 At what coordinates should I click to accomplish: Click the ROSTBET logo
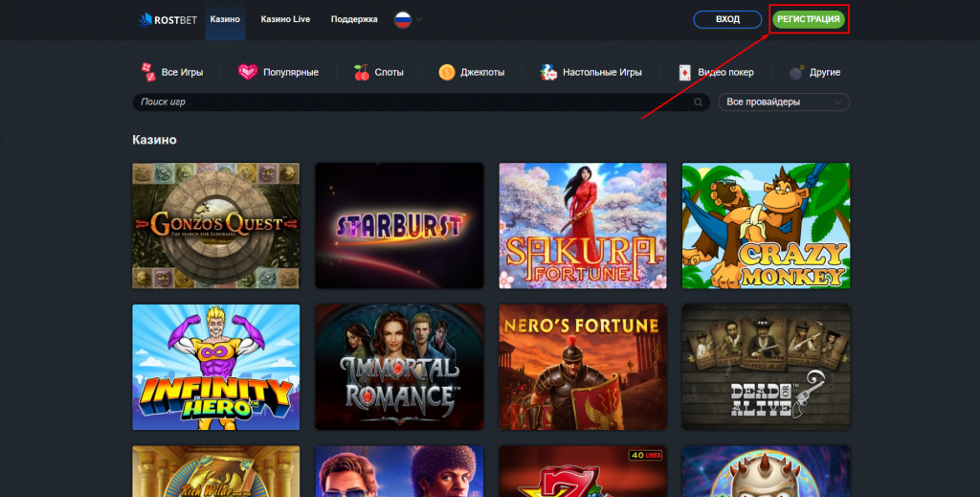pos(168,19)
